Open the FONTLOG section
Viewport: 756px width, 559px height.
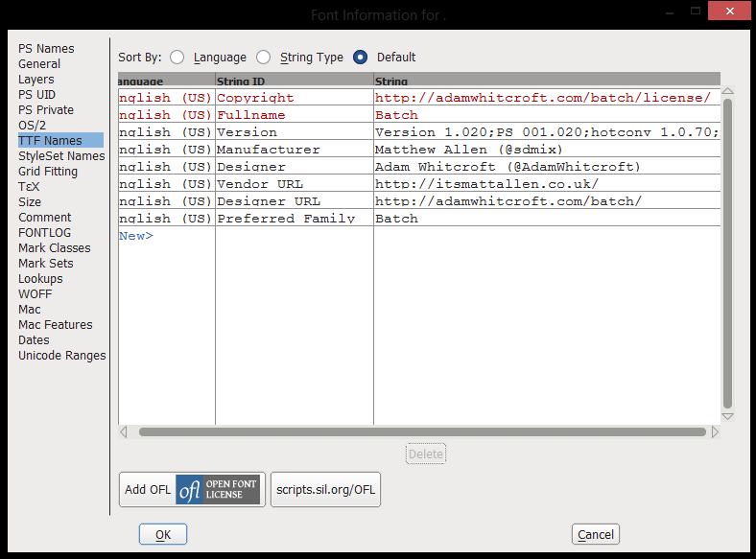(44, 233)
